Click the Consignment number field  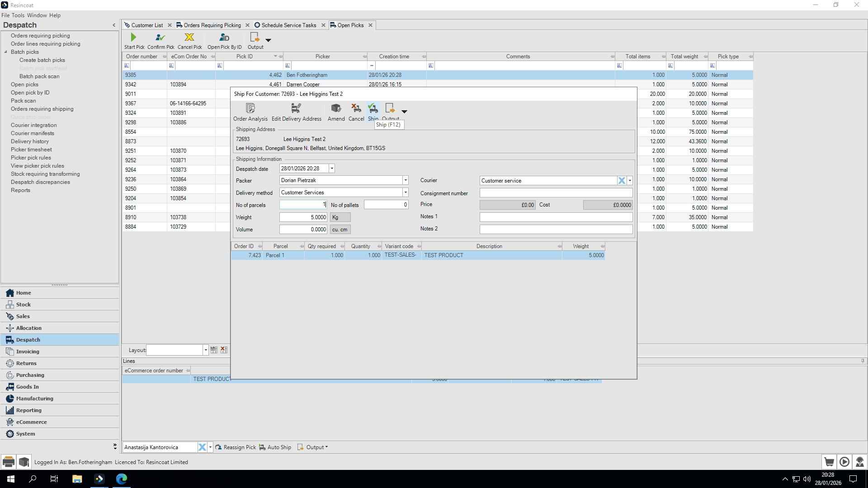click(556, 193)
